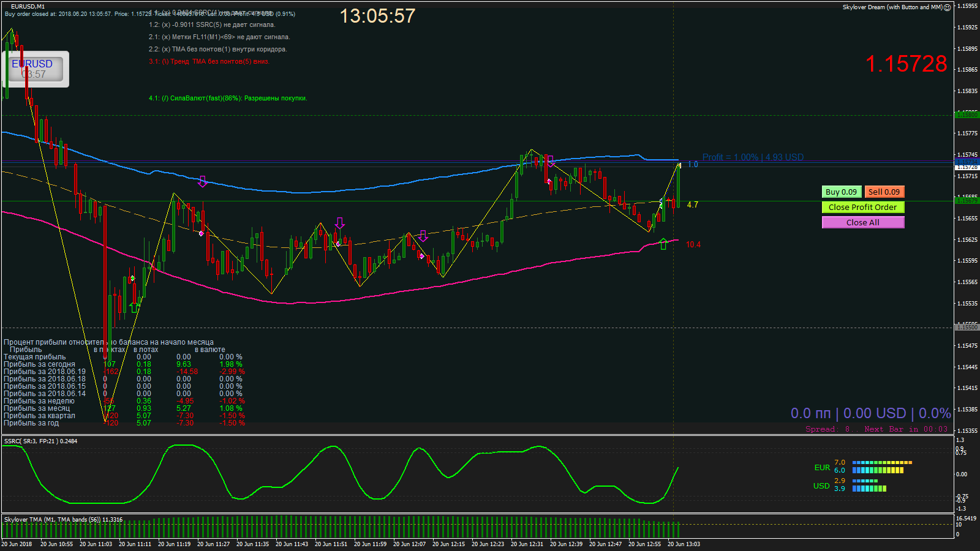980x551 pixels.
Task: Click the EURUSD countdown panel button
Action: pyautogui.click(x=35, y=69)
